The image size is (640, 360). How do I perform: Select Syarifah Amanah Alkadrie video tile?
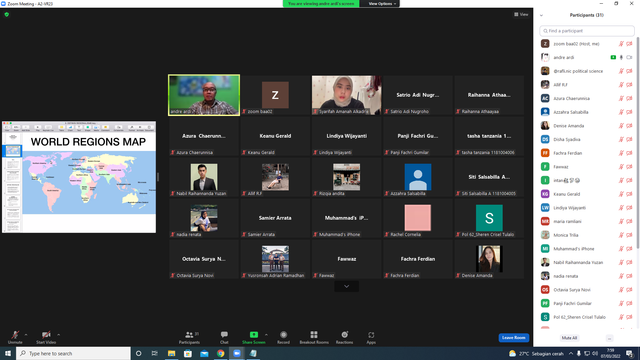pyautogui.click(x=347, y=95)
